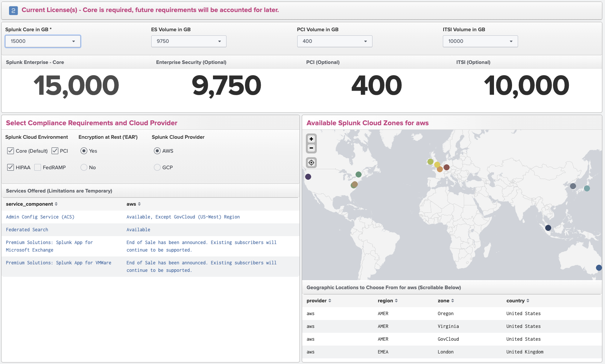
Task: Click the 10,000 ITSI single value
Action: [527, 85]
